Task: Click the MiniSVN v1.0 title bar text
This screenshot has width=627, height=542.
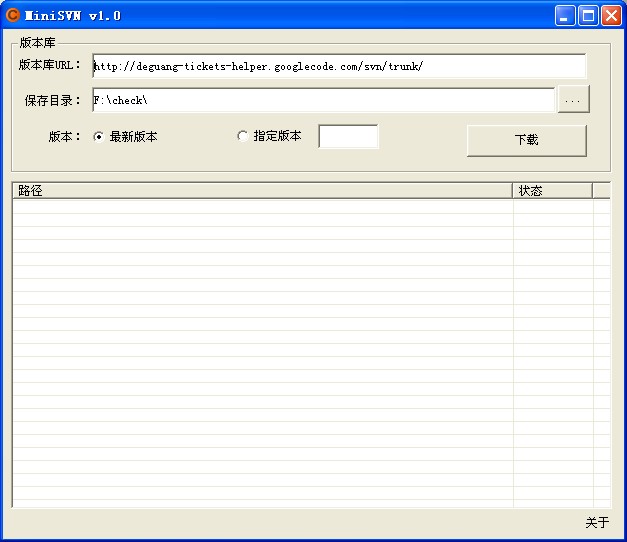Action: coord(73,15)
